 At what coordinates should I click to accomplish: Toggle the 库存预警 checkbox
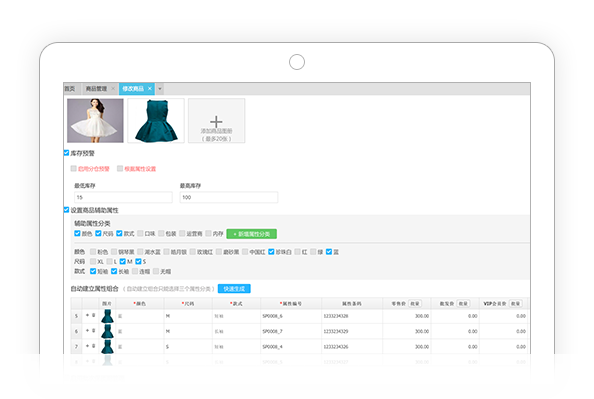[66, 153]
